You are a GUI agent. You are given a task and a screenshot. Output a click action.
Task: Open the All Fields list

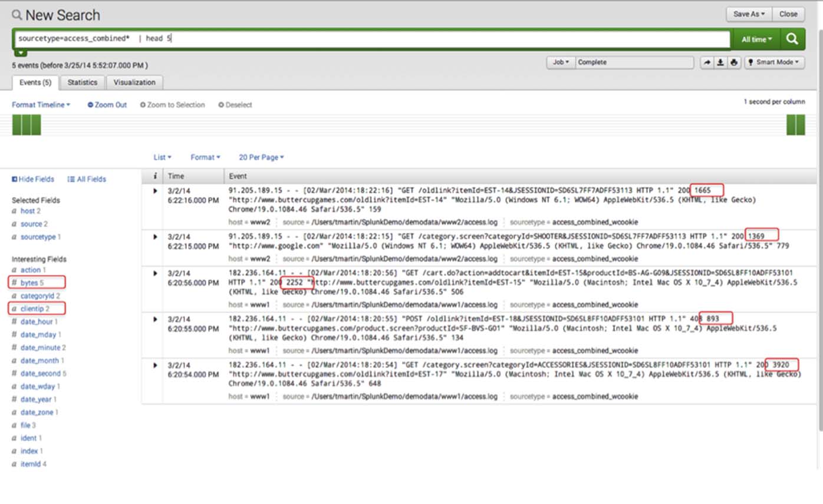pos(87,179)
